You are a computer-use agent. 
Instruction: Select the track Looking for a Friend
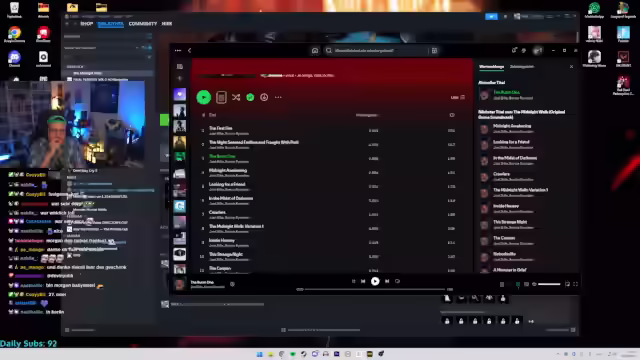point(227,184)
